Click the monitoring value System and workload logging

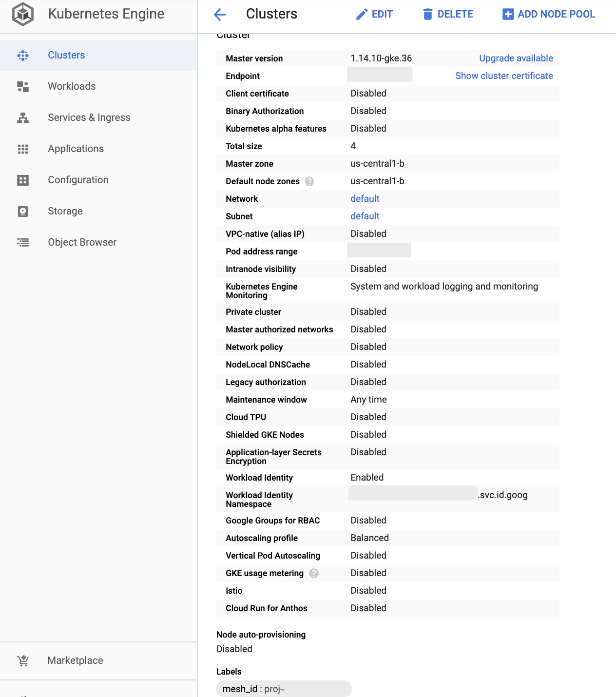[444, 287]
